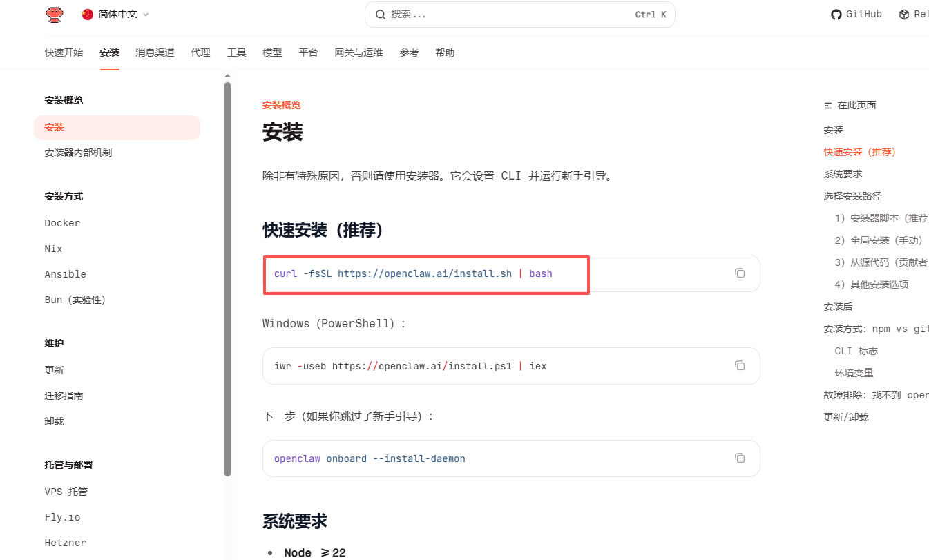Jump to 安装方式: npm vs git outline entry

pyautogui.click(x=876, y=329)
